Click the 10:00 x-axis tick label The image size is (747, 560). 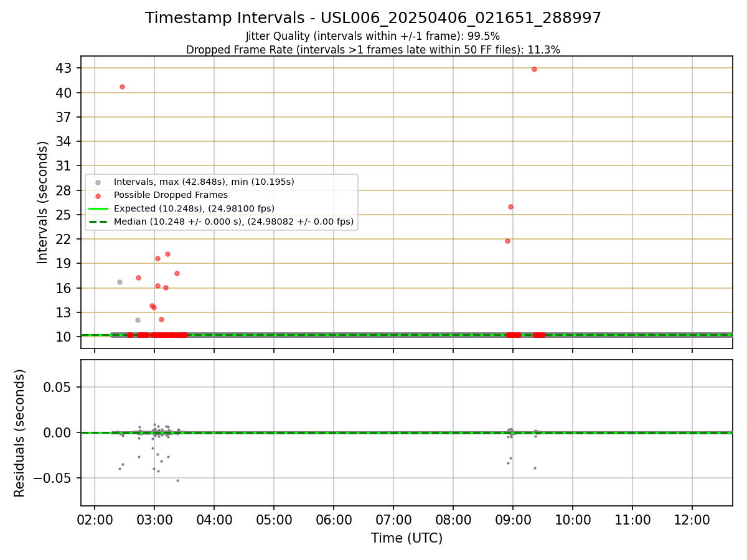tap(573, 520)
